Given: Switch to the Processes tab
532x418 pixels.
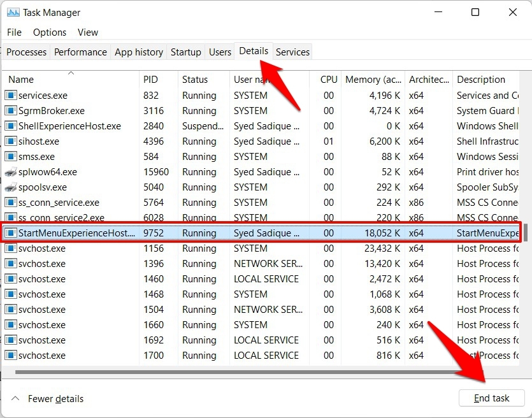Looking at the screenshot, I should (27, 52).
